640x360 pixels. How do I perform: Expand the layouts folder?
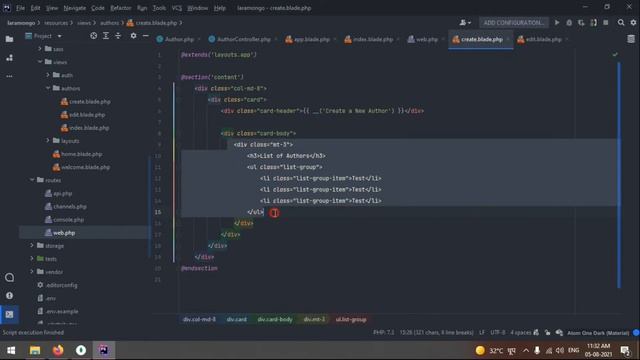[48, 141]
